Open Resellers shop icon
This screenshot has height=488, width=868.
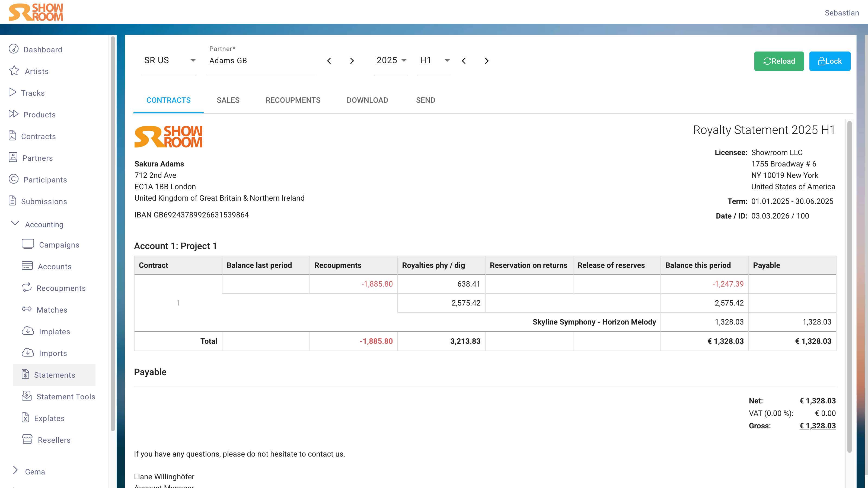(27, 439)
